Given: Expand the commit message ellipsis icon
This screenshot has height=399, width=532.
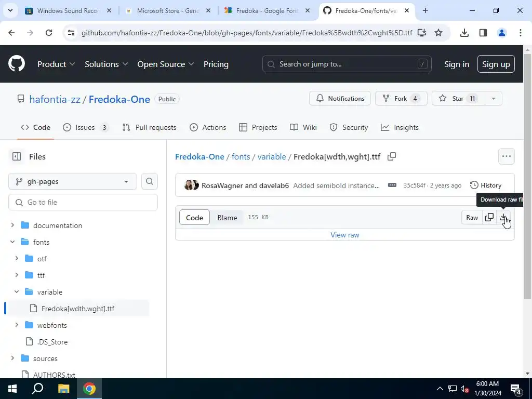Looking at the screenshot, I should click(x=392, y=185).
